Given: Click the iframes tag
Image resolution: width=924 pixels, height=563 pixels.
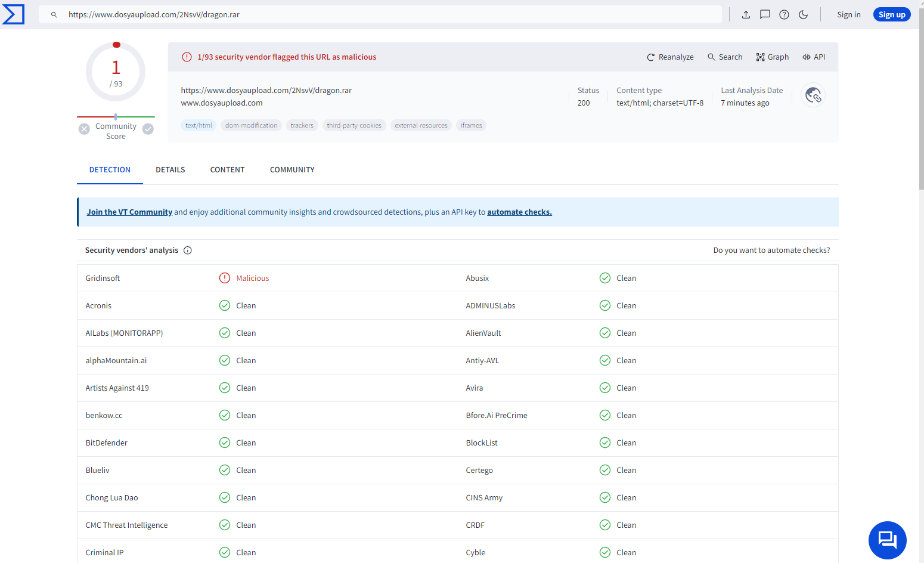Looking at the screenshot, I should coord(471,125).
